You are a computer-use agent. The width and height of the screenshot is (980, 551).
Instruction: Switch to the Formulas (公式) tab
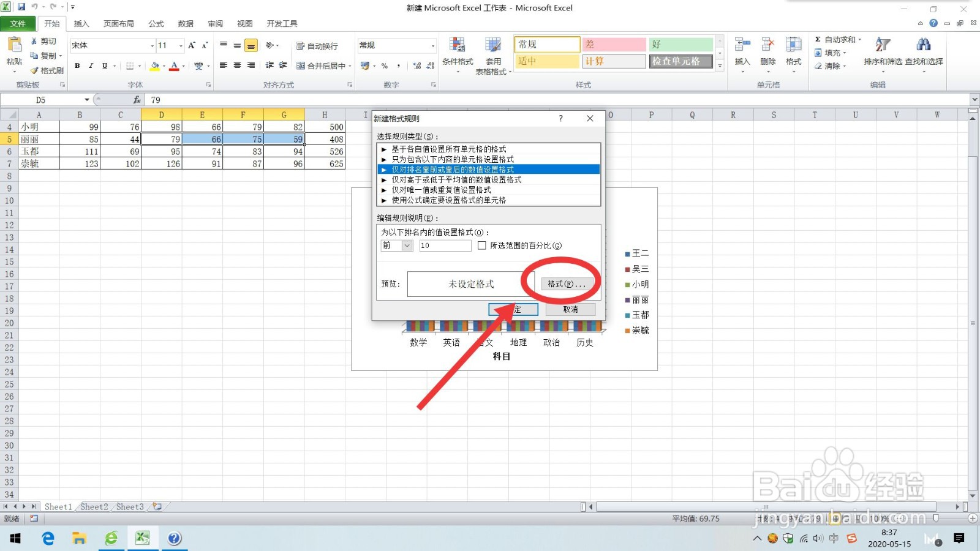156,23
